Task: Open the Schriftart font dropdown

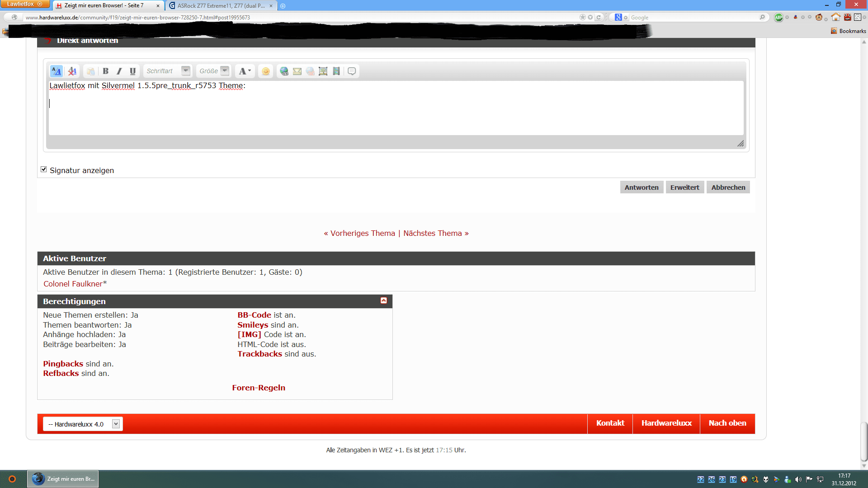Action: tap(185, 70)
